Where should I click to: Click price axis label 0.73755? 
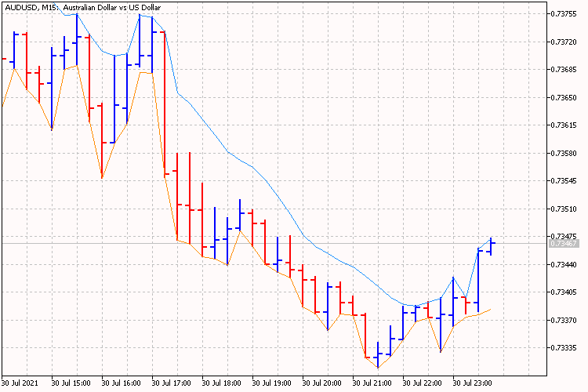click(564, 14)
